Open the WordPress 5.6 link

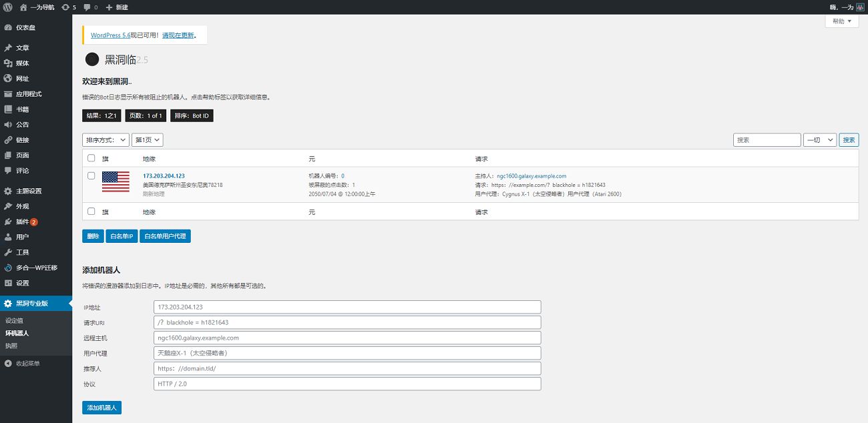pos(110,35)
